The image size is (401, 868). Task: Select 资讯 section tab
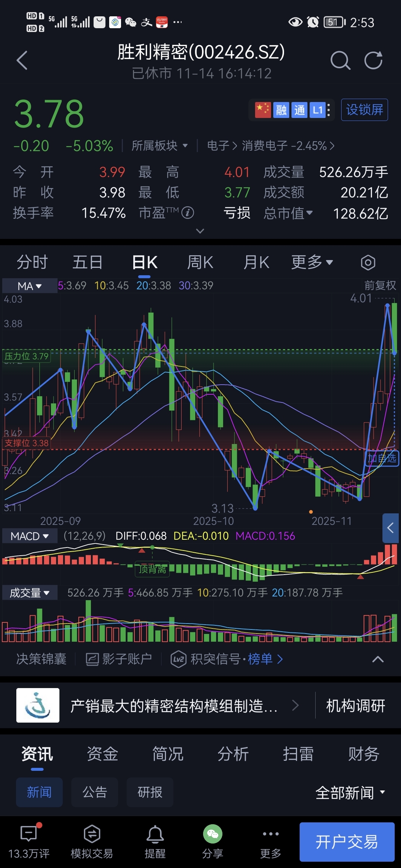[37, 754]
